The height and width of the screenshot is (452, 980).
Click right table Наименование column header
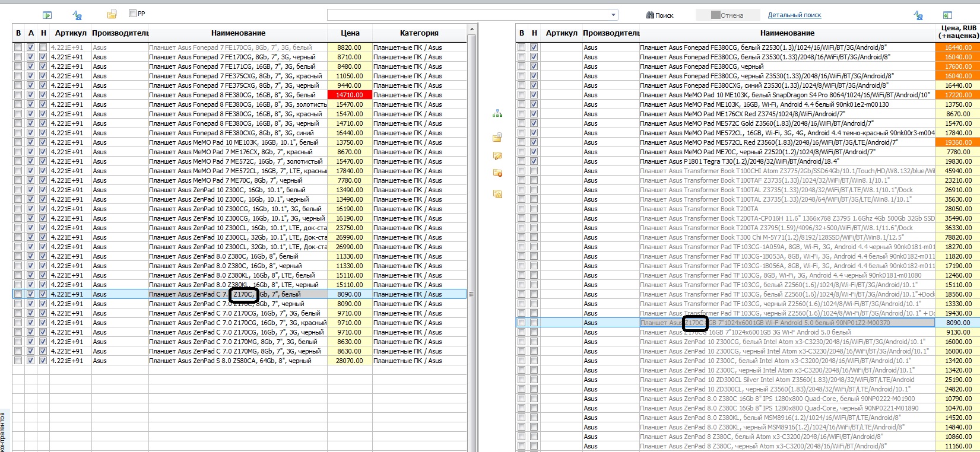(x=787, y=33)
